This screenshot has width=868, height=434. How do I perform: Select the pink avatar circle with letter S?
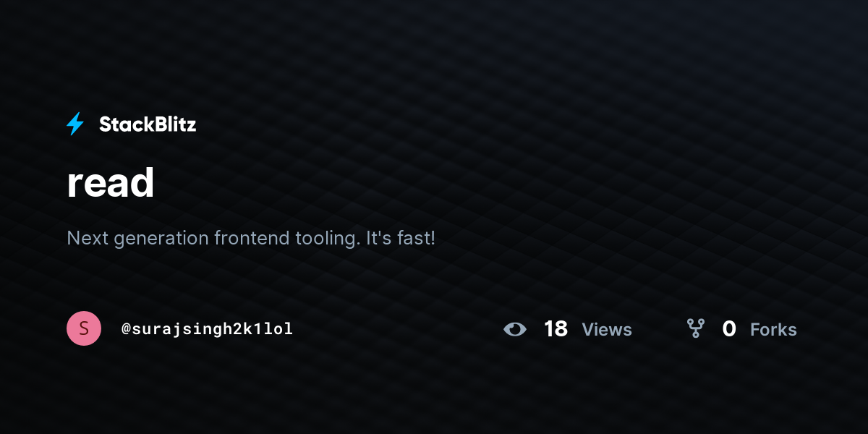point(84,328)
